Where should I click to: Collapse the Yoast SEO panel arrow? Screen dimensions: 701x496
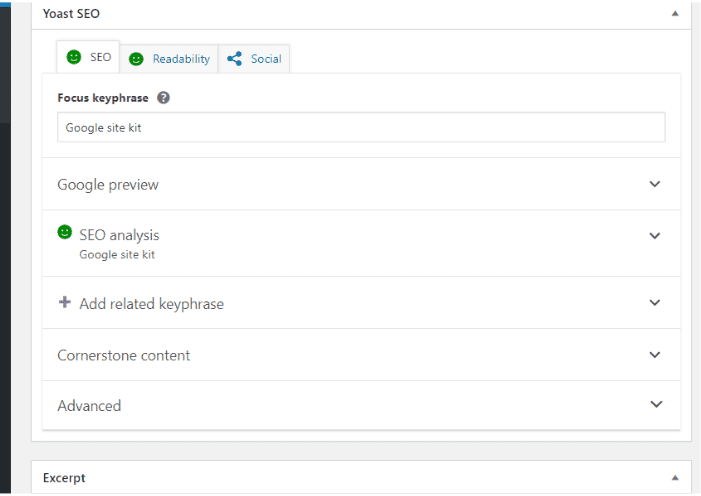coord(675,13)
